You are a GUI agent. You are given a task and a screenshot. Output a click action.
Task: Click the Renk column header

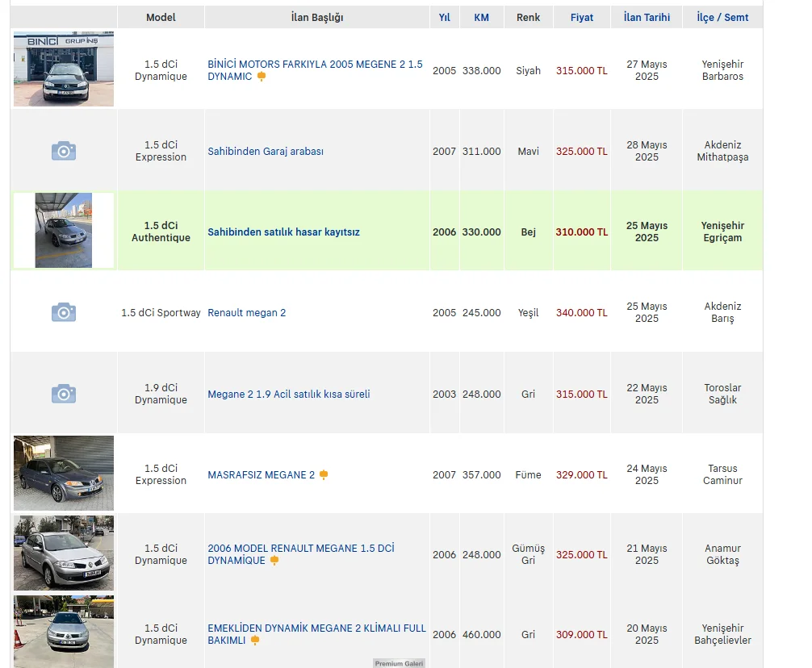pos(528,17)
